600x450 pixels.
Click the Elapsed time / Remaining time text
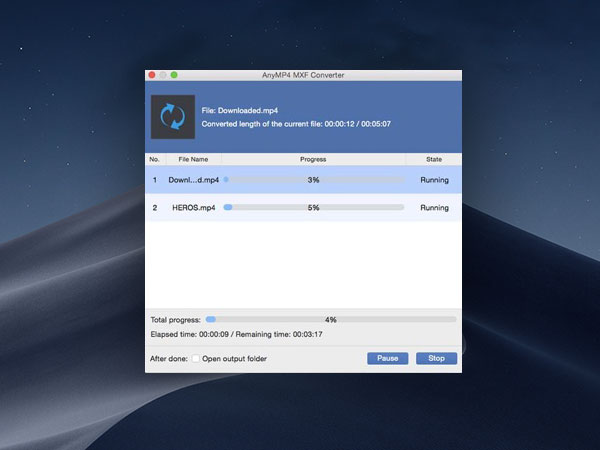(236, 334)
